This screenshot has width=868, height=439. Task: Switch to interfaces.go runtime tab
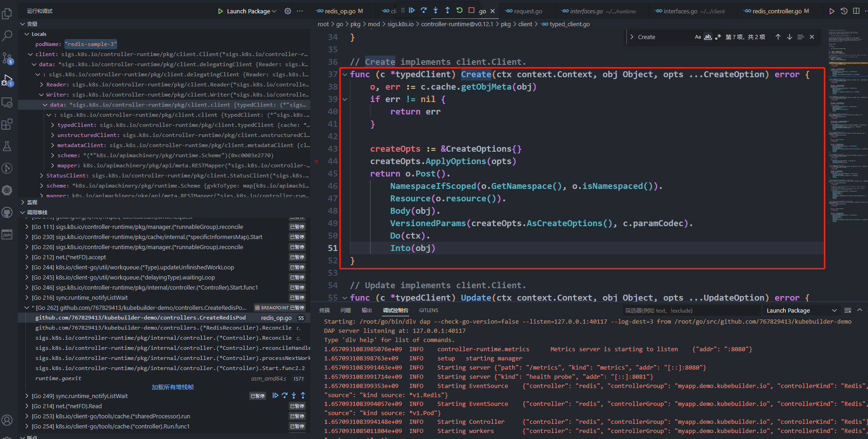pos(599,11)
